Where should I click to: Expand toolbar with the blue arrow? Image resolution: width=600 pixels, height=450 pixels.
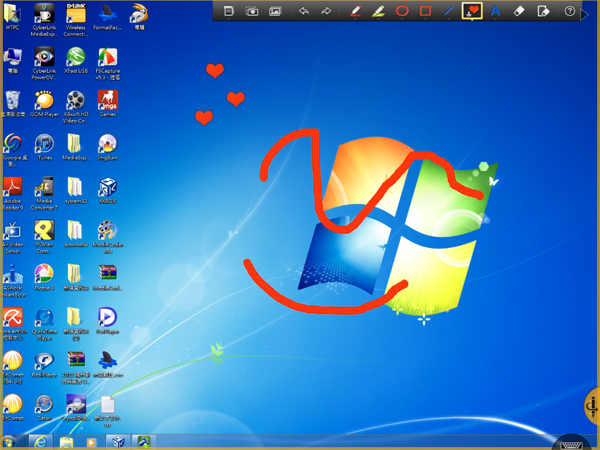tap(584, 14)
